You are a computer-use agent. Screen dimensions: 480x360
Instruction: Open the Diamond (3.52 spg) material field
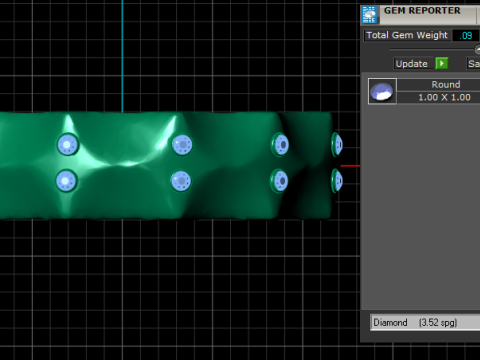pyautogui.click(x=425, y=322)
